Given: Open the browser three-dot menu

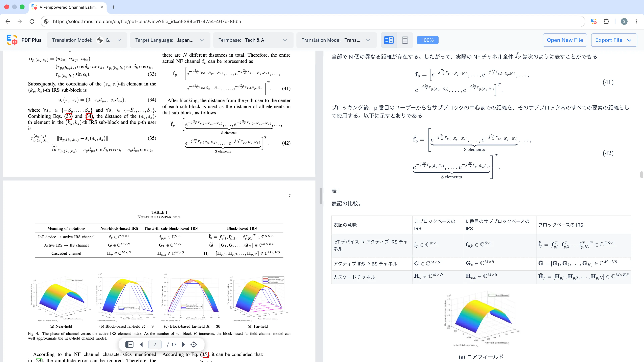Looking at the screenshot, I should coord(636,21).
